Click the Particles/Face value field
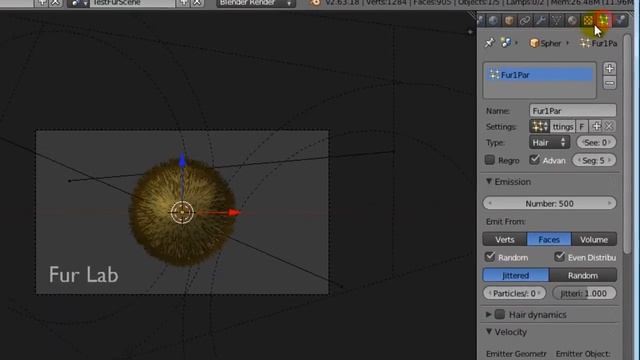Viewport: 640px width, 360px height. click(x=514, y=293)
